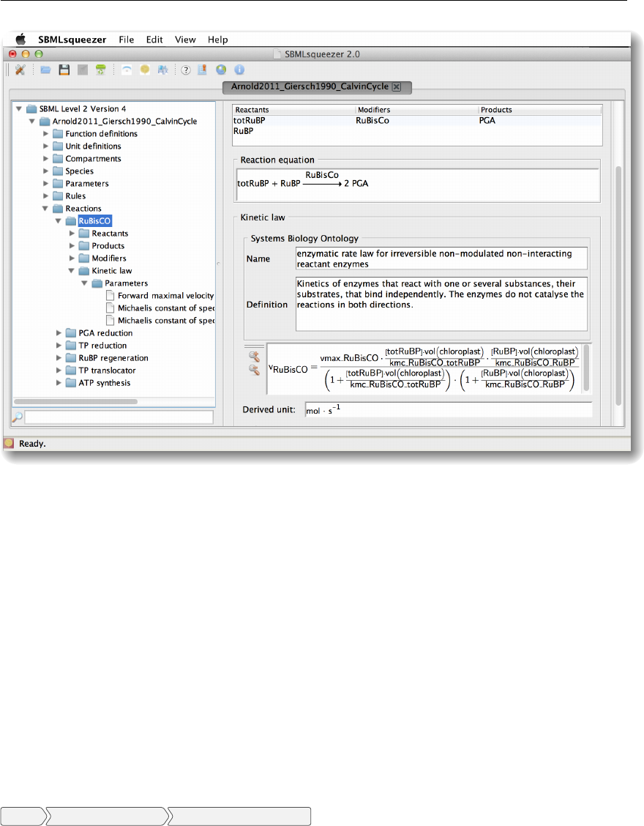
Task: Click the SBO Definition text area
Action: point(441,305)
